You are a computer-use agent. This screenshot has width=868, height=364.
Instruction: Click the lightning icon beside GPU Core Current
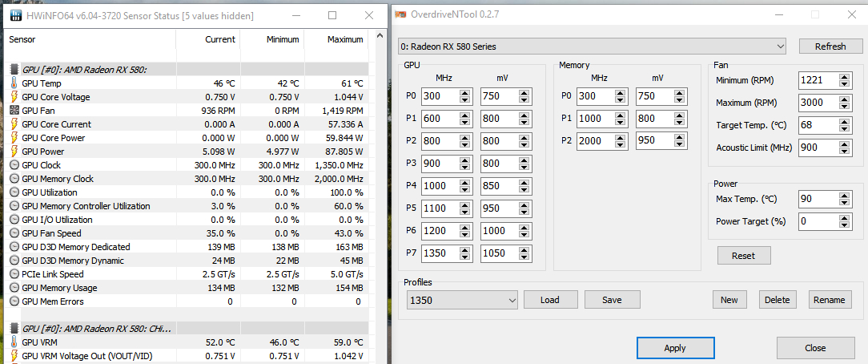[x=14, y=124]
